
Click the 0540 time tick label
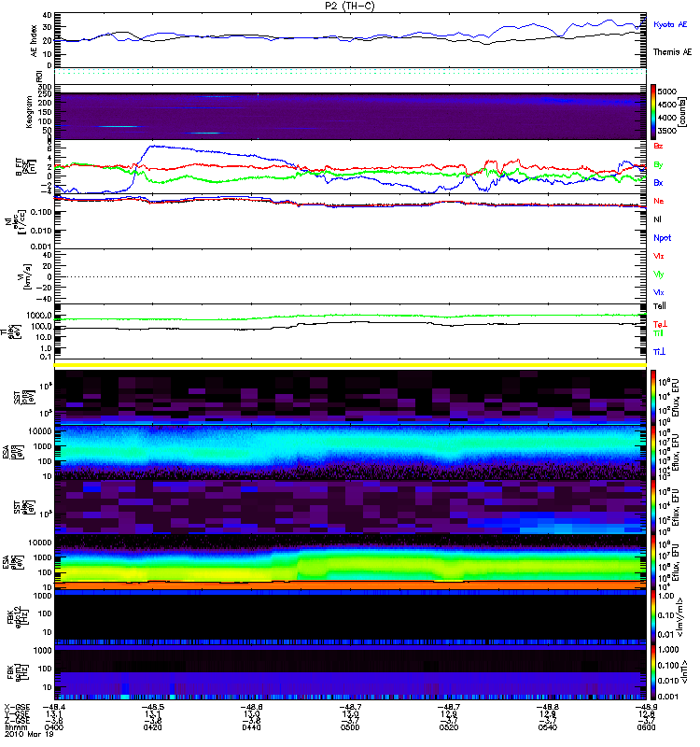pyautogui.click(x=548, y=727)
